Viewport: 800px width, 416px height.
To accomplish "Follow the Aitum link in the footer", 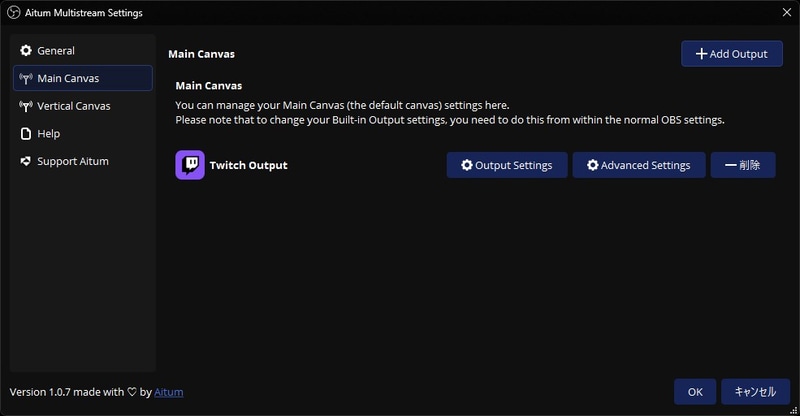I will coord(169,392).
